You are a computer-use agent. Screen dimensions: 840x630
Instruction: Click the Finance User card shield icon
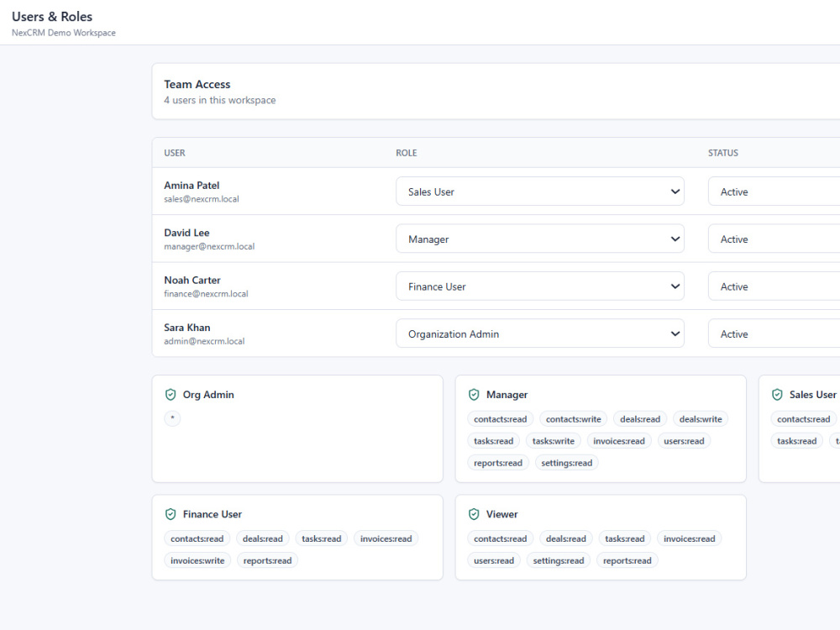pyautogui.click(x=171, y=514)
